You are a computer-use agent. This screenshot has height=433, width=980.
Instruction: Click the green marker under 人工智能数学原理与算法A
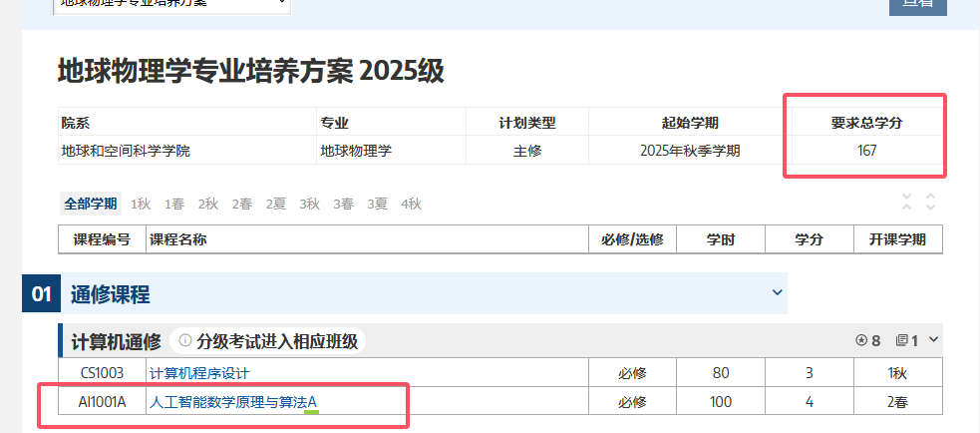click(311, 412)
